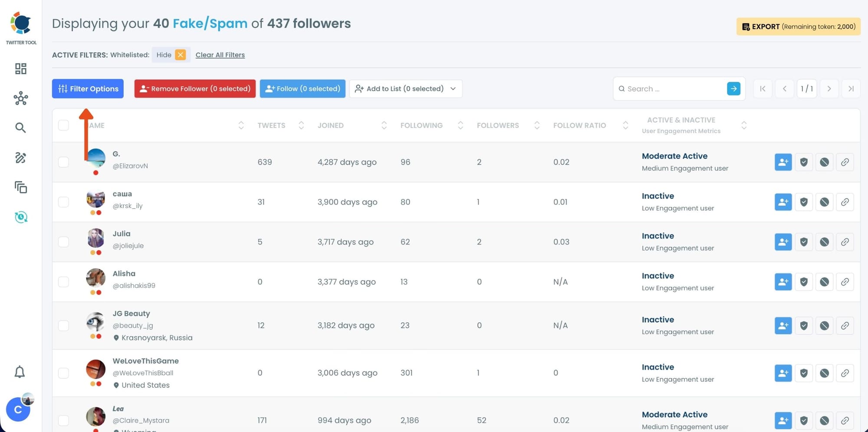Select the compose/edit tool in sidebar

point(20,158)
